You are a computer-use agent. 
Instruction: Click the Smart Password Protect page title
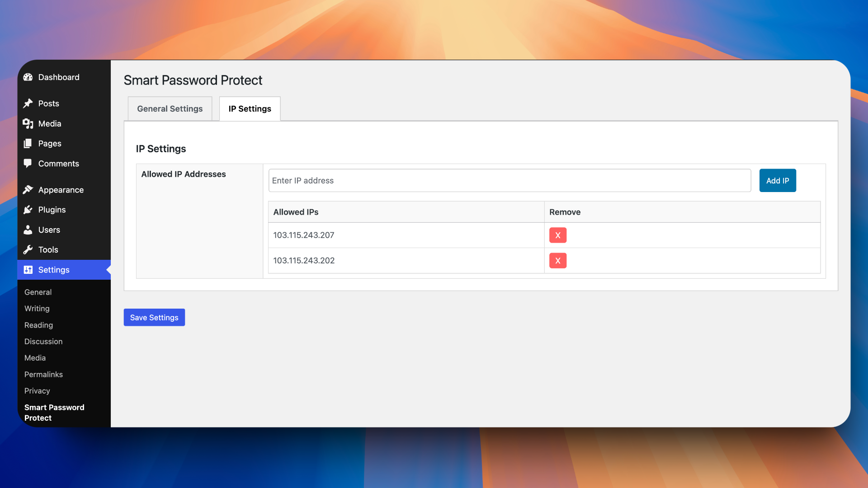pos(193,80)
